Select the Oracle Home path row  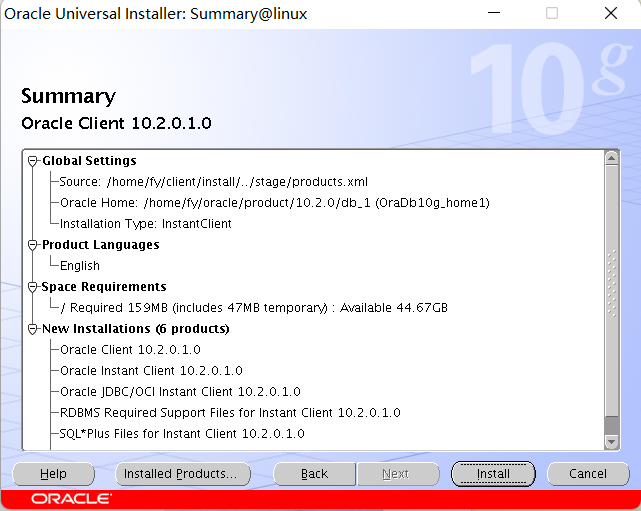click(x=275, y=203)
